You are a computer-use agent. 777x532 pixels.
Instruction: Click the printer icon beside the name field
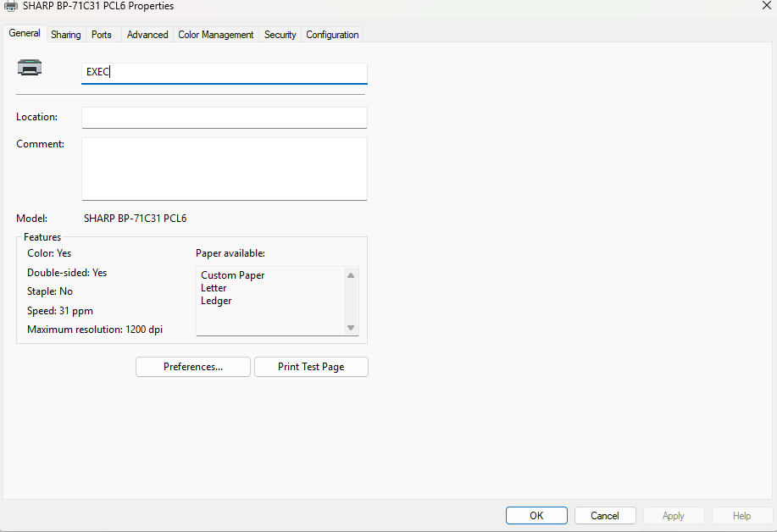click(x=30, y=68)
